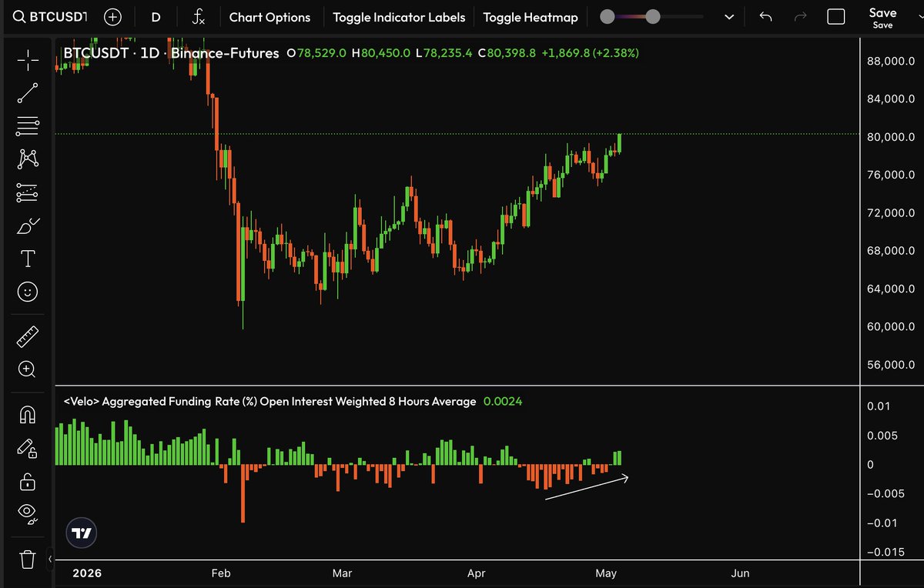Click the BTCUSDT · 1D · Binance-Futures title
924x588 pixels.
[170, 53]
